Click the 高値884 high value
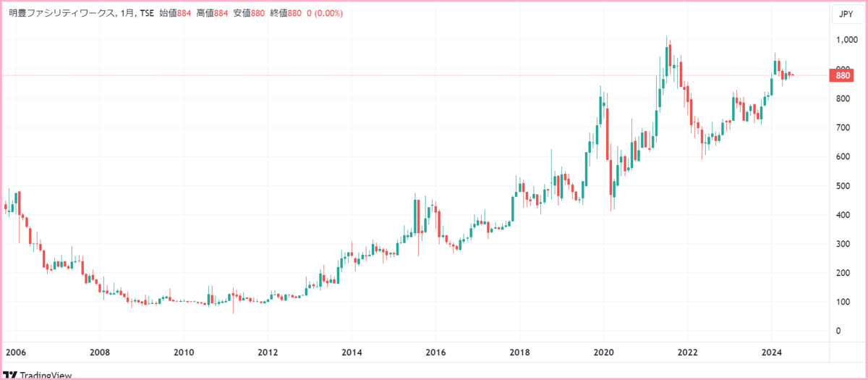The height and width of the screenshot is (380, 868). tap(213, 14)
